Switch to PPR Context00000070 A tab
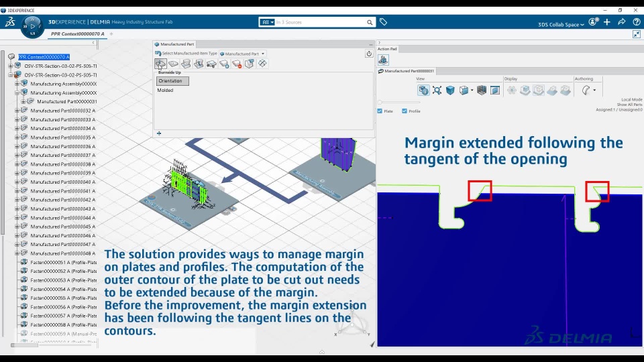644x362 pixels. (78, 34)
